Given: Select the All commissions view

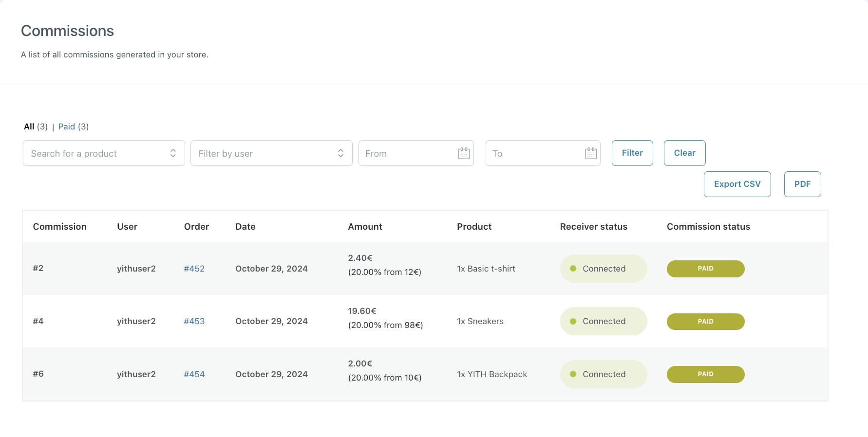Looking at the screenshot, I should pyautogui.click(x=29, y=127).
